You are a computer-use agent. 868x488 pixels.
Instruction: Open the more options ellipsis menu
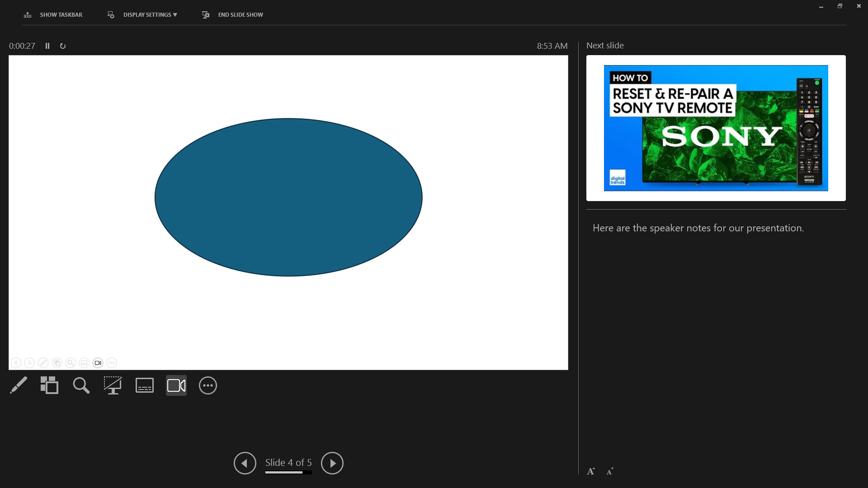click(x=208, y=385)
